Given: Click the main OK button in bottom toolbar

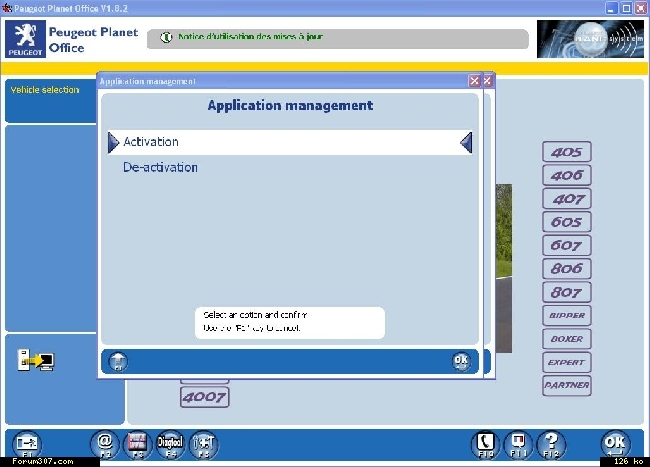Looking at the screenshot, I should [x=615, y=444].
